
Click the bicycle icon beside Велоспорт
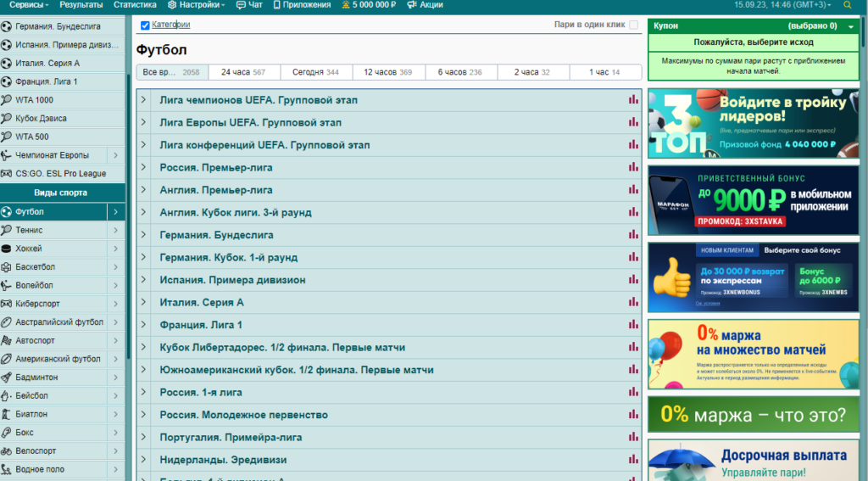point(6,450)
